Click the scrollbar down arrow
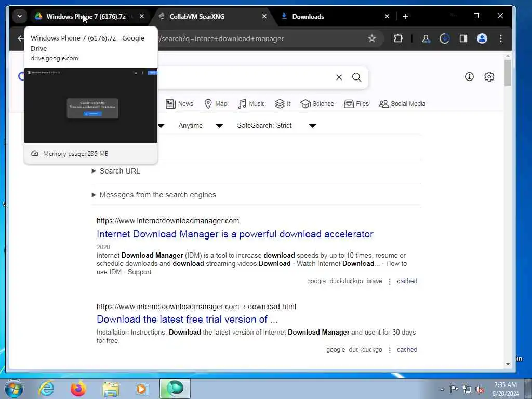 [508, 364]
